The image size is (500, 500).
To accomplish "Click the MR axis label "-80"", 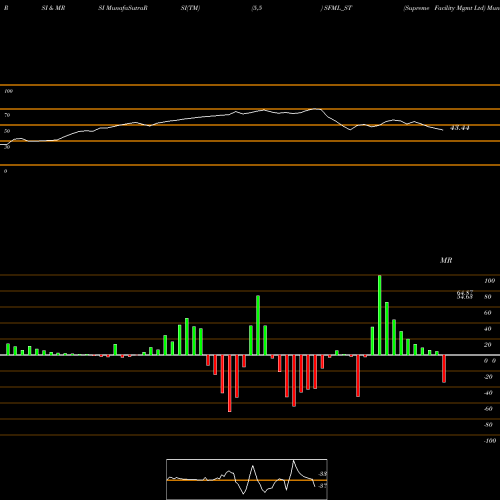I will coord(488,425).
